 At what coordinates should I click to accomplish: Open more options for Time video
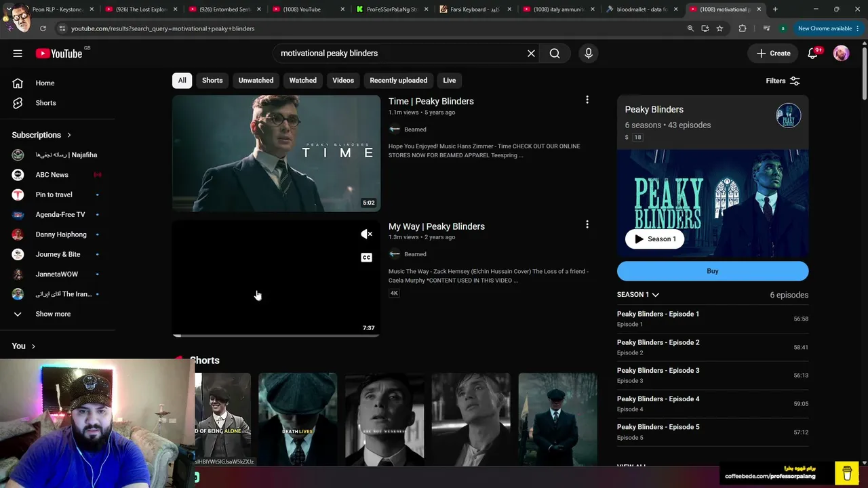click(x=587, y=100)
